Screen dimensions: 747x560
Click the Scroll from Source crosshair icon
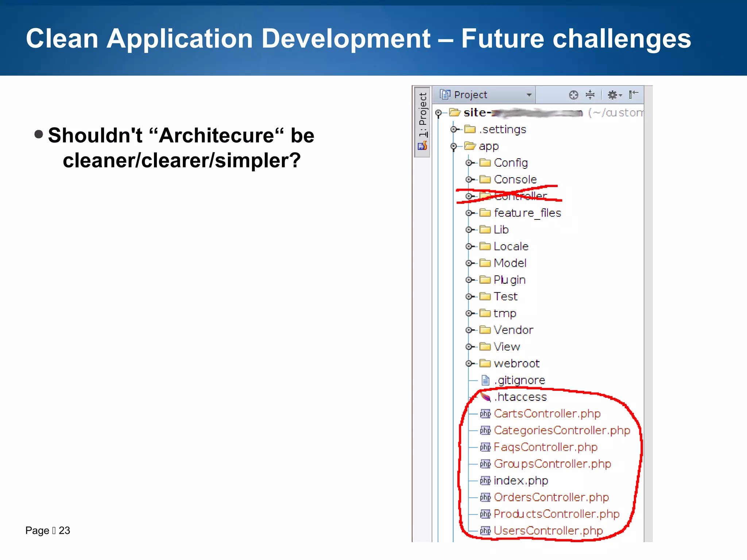tap(573, 95)
